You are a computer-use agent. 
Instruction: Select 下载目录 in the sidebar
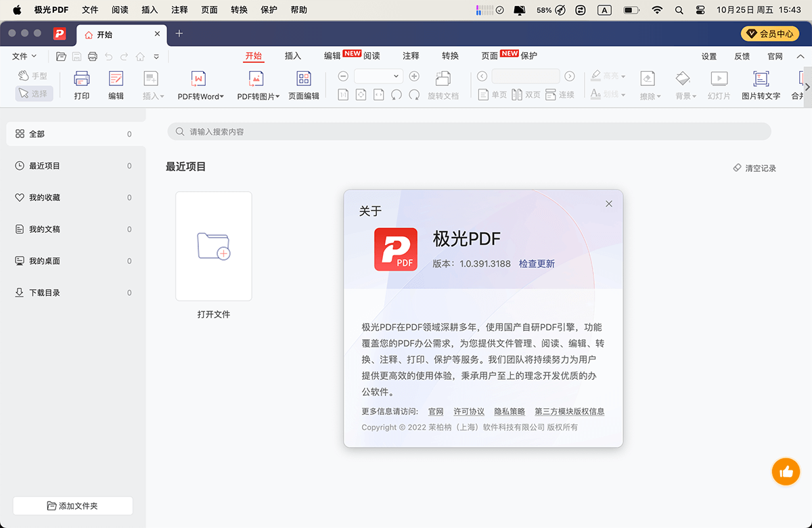point(73,292)
